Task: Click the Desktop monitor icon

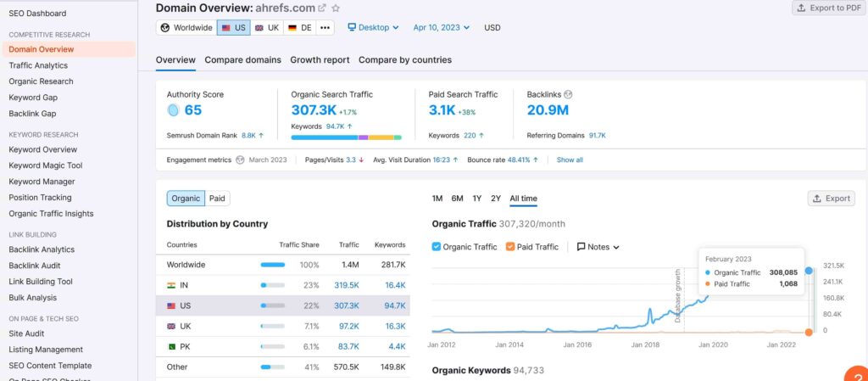Action: click(352, 27)
